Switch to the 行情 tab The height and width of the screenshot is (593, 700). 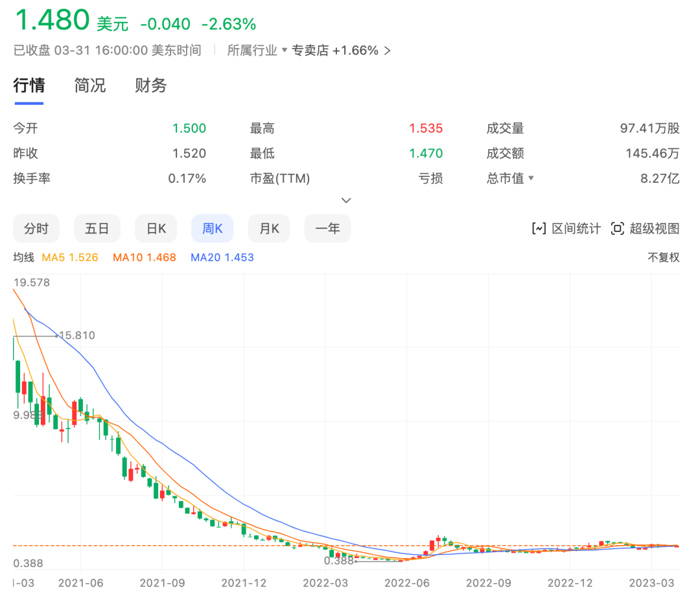pyautogui.click(x=29, y=86)
